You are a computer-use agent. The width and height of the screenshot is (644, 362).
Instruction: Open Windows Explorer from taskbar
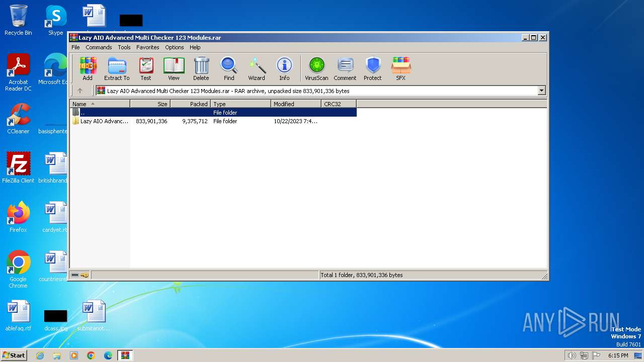tap(57, 355)
